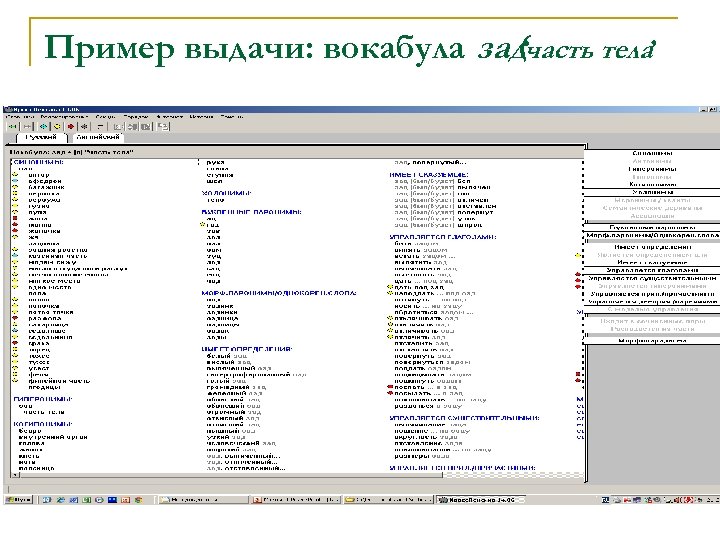Viewport: 720px width, 540px height.
Task: Click the green back arrow toolbar icon
Action: (x=13, y=126)
